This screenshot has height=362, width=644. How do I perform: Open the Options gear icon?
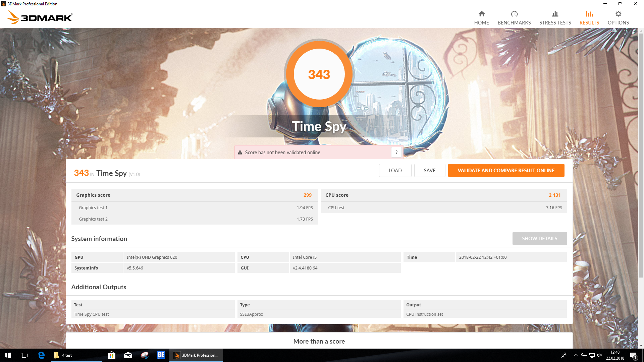point(618,14)
